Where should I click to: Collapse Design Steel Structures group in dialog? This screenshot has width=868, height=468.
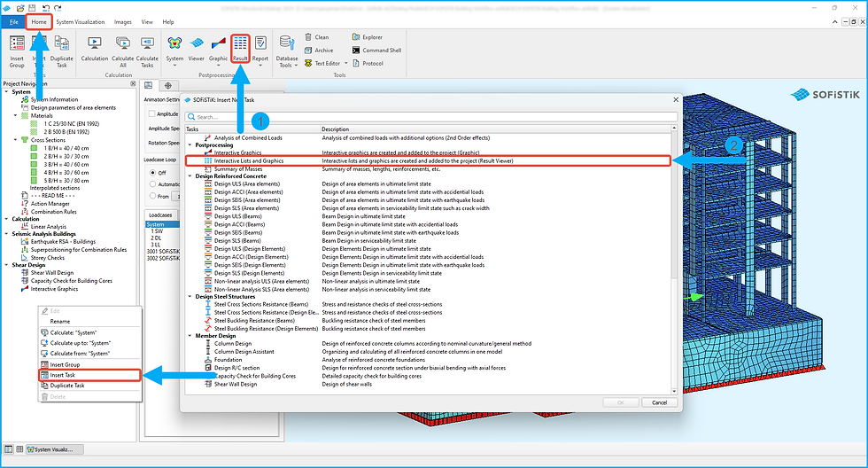click(x=190, y=296)
